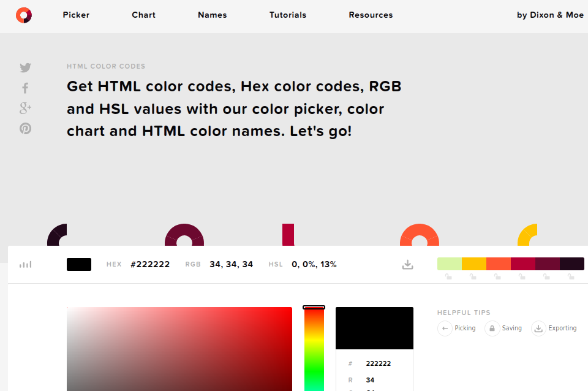Screen dimensions: 588x391
Task: Click the download icon in the color picker bar
Action: [x=407, y=264]
